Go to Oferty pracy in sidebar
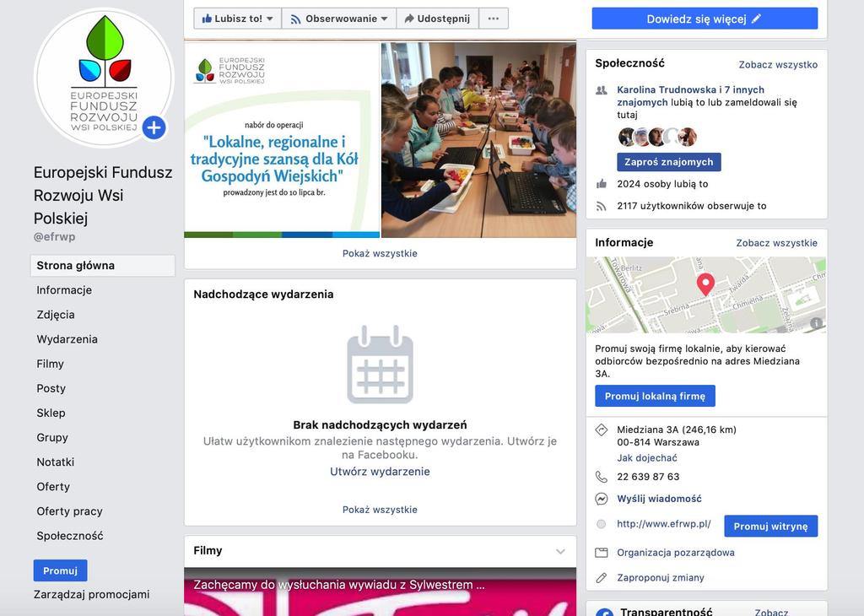Image resolution: width=864 pixels, height=616 pixels. [x=69, y=511]
